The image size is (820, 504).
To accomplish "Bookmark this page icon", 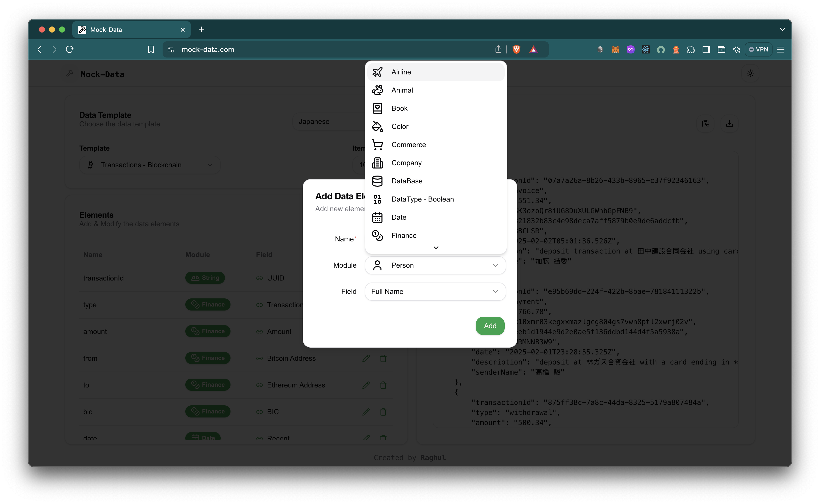I will [151, 50].
